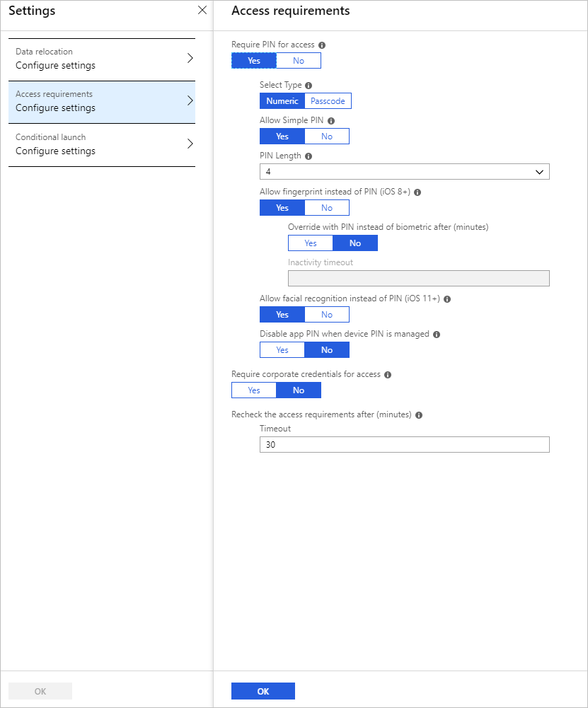The image size is (588, 708).
Task: Select Passcode as the PIN type
Action: [328, 101]
